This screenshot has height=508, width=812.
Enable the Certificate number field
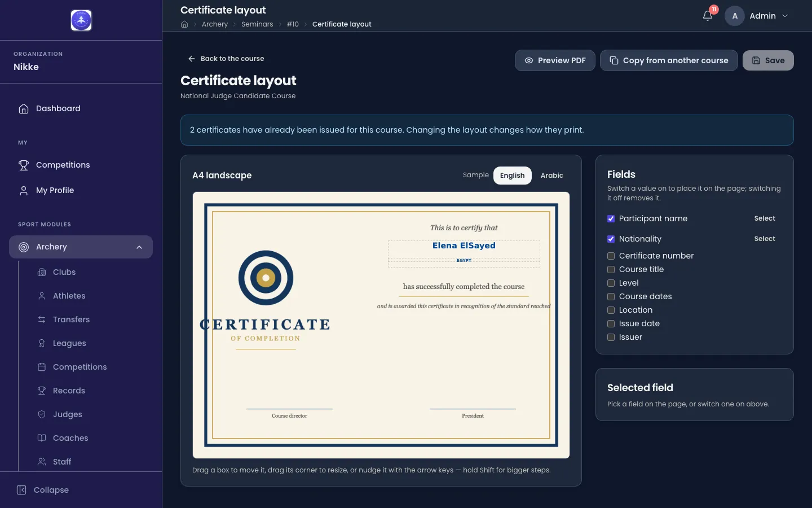point(611,256)
